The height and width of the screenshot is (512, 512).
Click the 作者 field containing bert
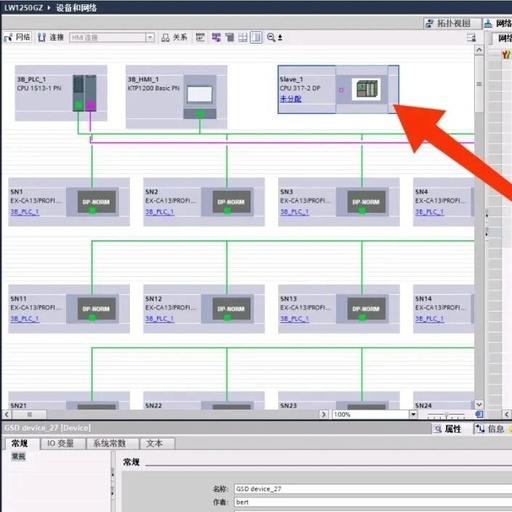(x=373, y=502)
